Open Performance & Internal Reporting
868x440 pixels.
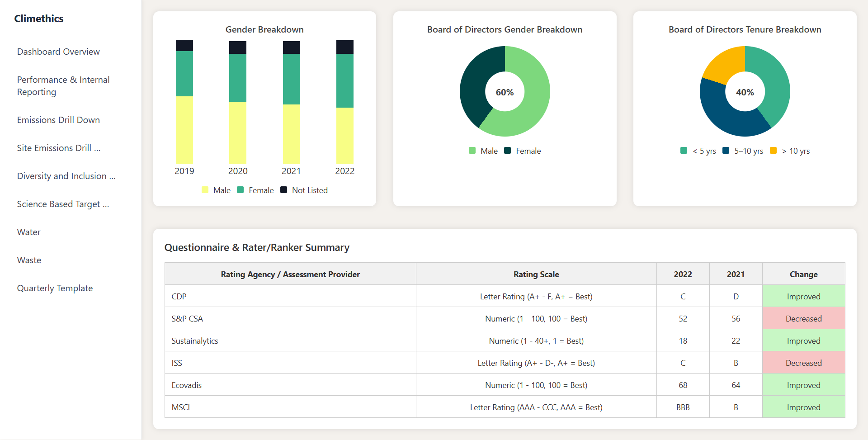click(63, 85)
